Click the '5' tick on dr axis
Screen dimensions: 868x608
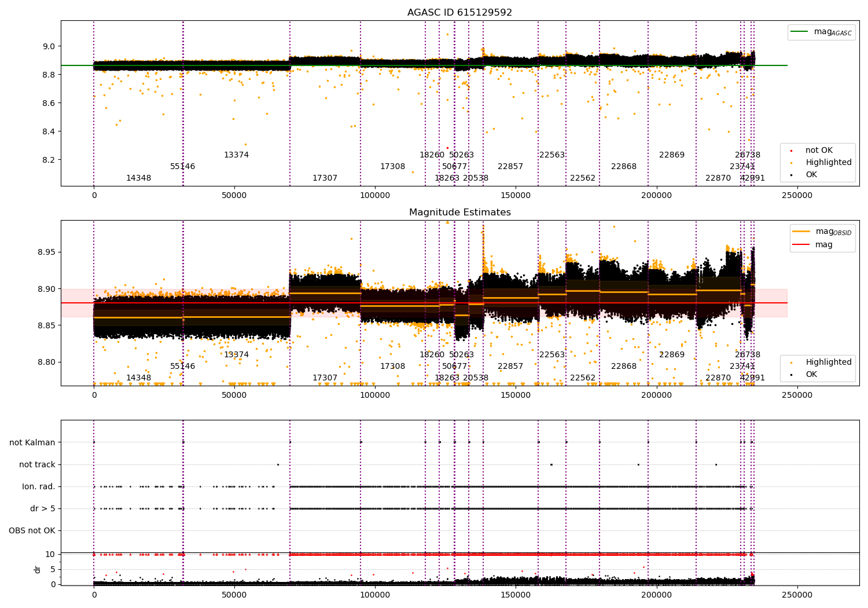(x=53, y=570)
